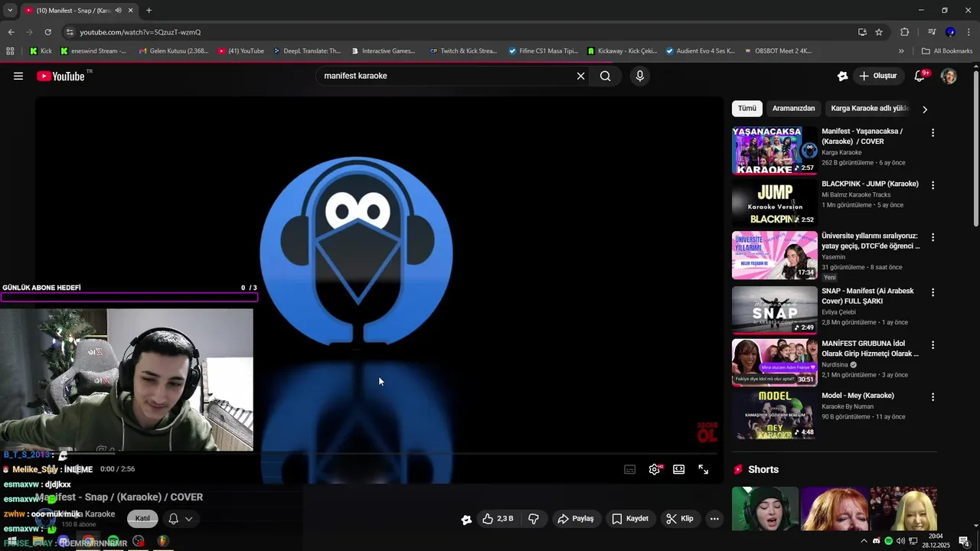
Task: Open options for Manifest Yaşanacaksa video
Action: click(933, 132)
